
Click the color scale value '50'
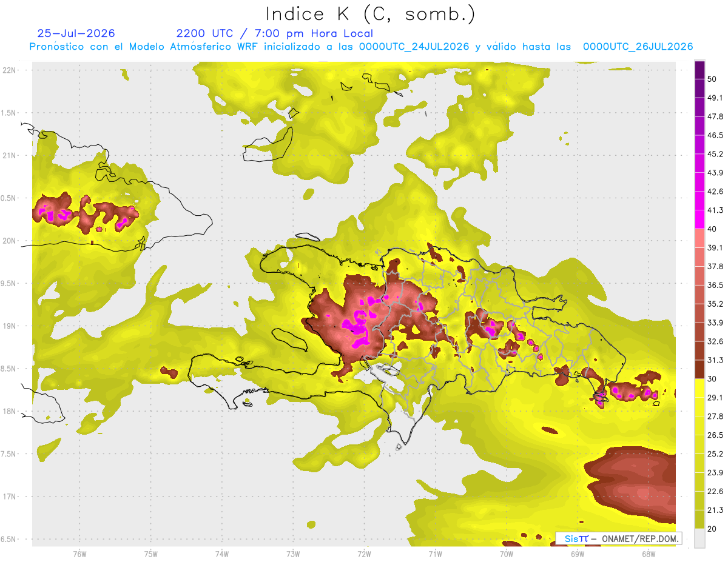point(712,79)
